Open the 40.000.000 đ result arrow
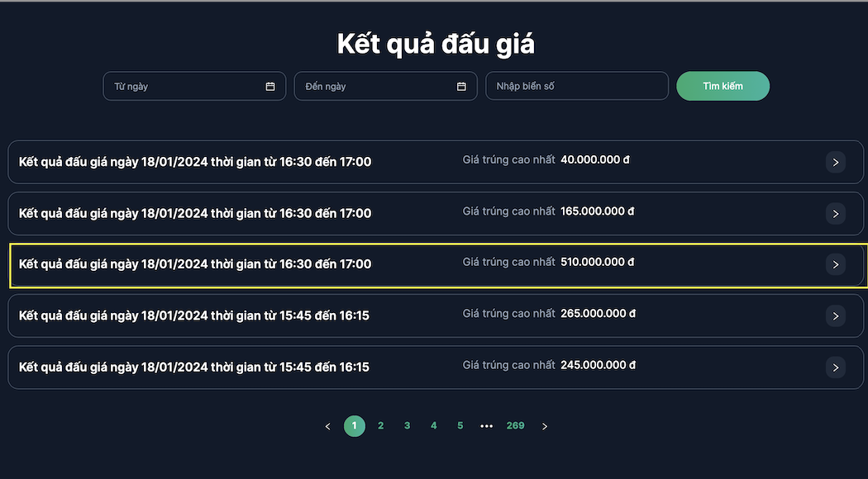 coord(836,163)
